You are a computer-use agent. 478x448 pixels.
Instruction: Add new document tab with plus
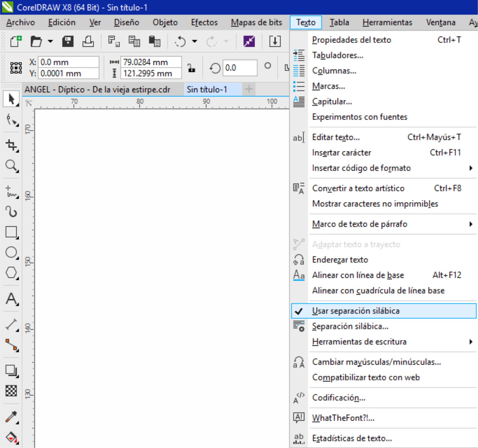click(249, 89)
